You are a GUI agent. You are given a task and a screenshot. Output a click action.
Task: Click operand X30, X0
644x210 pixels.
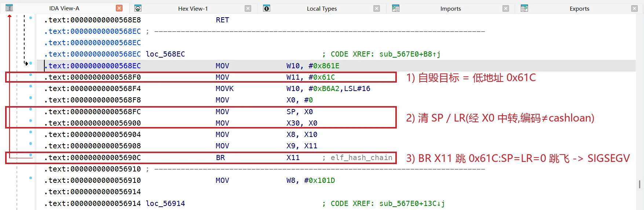[302, 123]
